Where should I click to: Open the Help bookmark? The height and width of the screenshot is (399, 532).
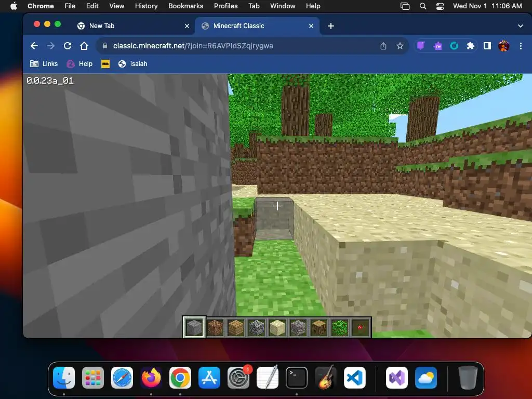click(79, 64)
